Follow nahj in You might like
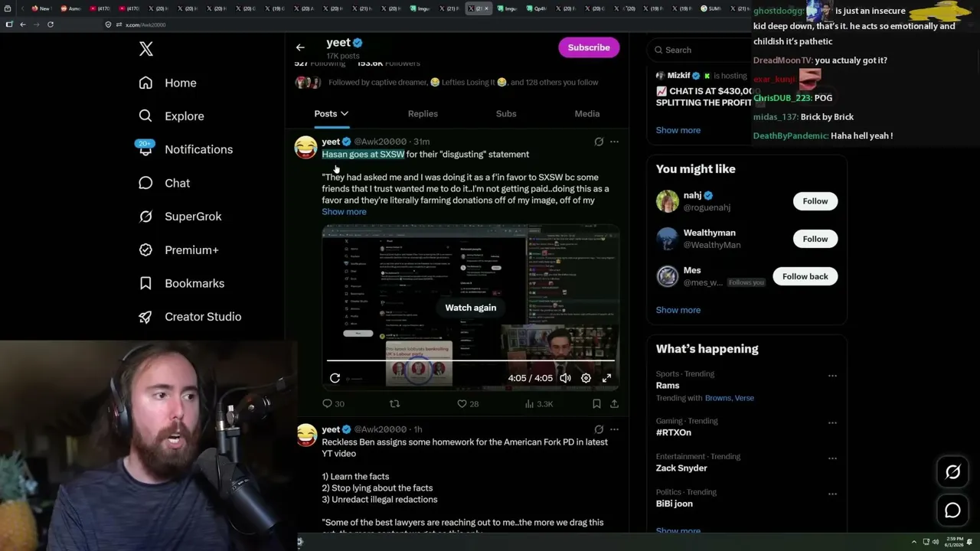Viewport: 980px width, 551px height. coord(815,201)
